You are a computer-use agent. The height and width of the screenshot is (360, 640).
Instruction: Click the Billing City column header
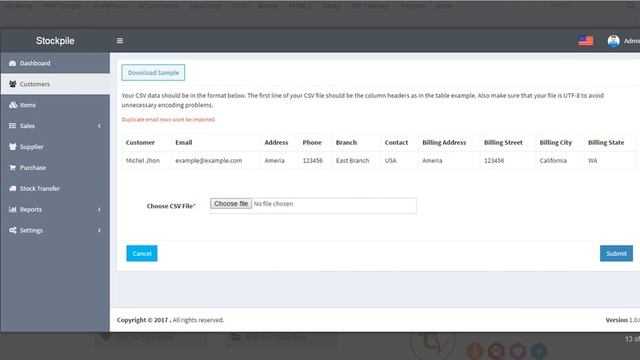[556, 142]
